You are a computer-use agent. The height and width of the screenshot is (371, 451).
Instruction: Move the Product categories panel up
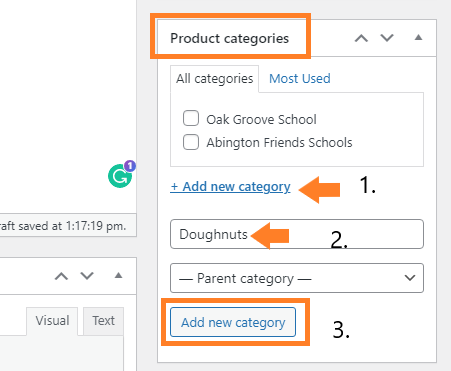pyautogui.click(x=361, y=38)
